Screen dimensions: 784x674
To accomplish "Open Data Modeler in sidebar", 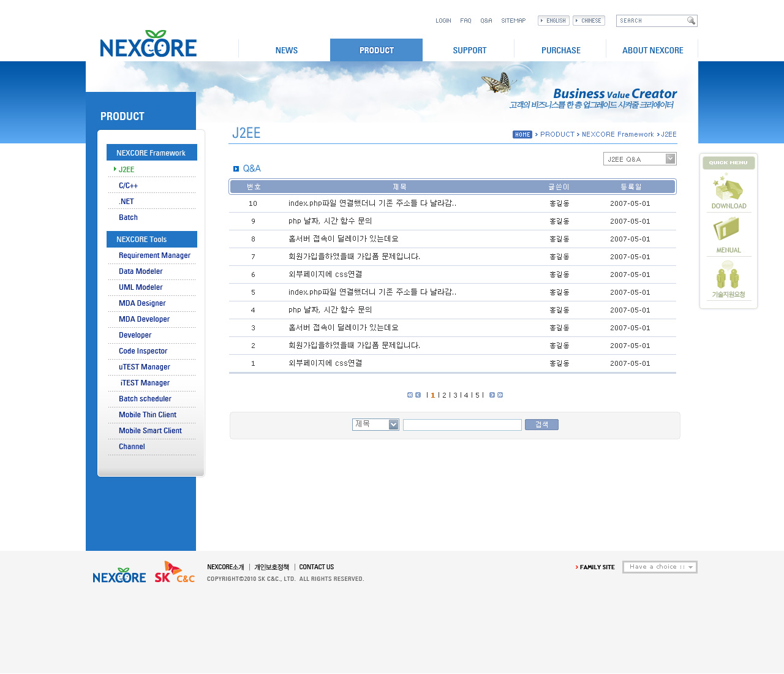I will (141, 271).
